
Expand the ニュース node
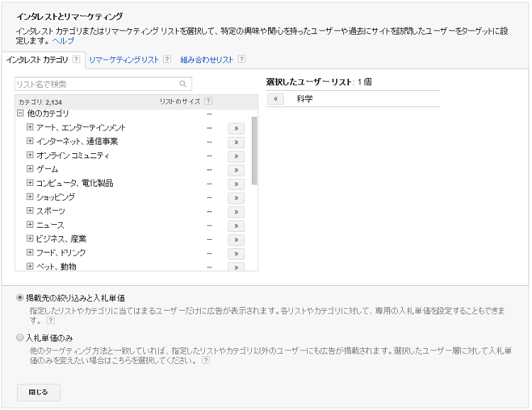tap(30, 224)
